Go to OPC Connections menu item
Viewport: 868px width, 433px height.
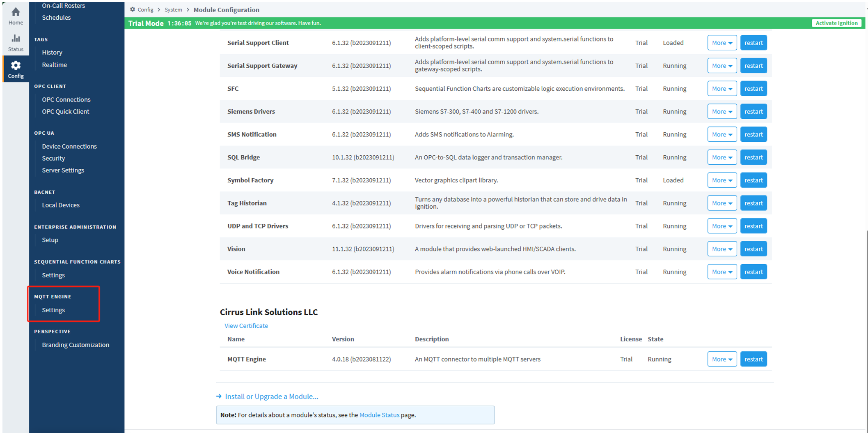(66, 100)
